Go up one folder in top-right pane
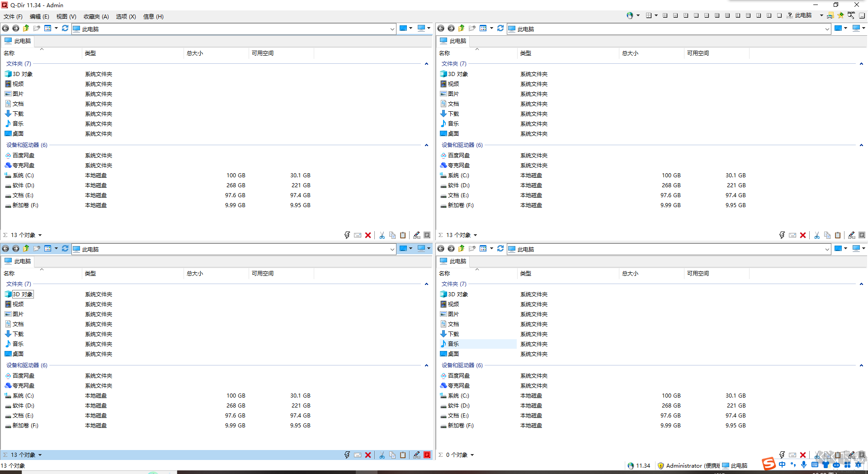 (461, 28)
